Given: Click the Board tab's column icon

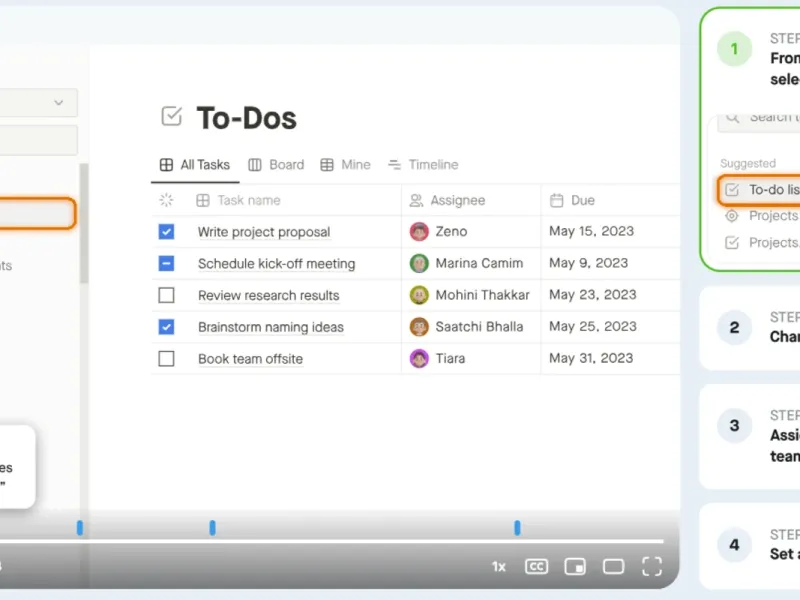Looking at the screenshot, I should [x=255, y=165].
